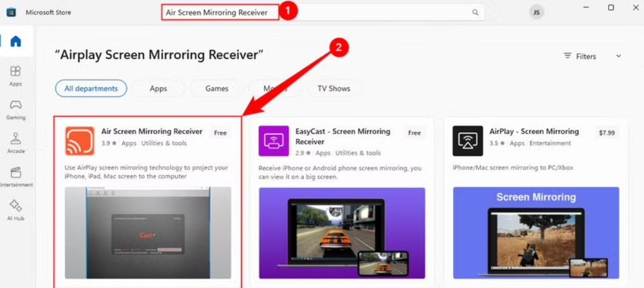Filter results by TV Shows

coord(334,89)
